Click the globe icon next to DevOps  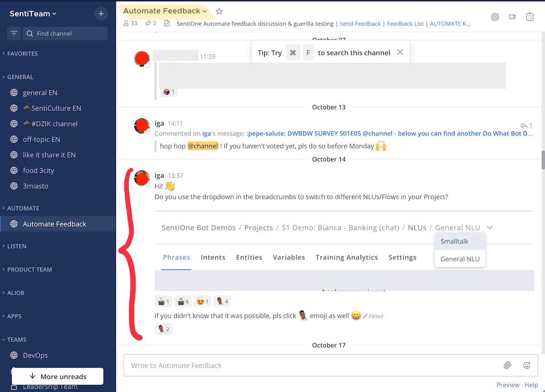(14, 355)
